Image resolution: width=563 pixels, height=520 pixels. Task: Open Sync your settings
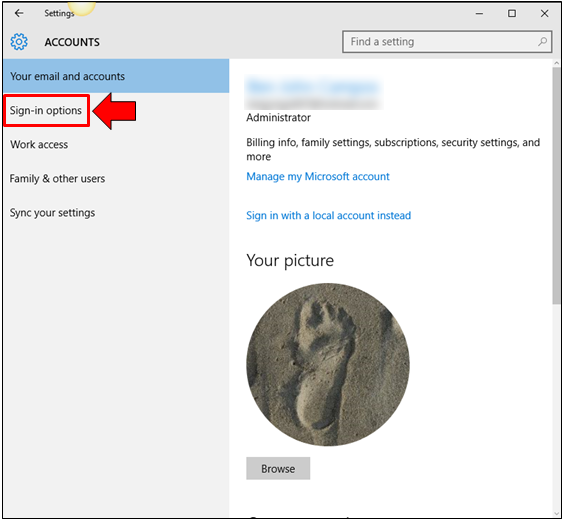point(52,213)
